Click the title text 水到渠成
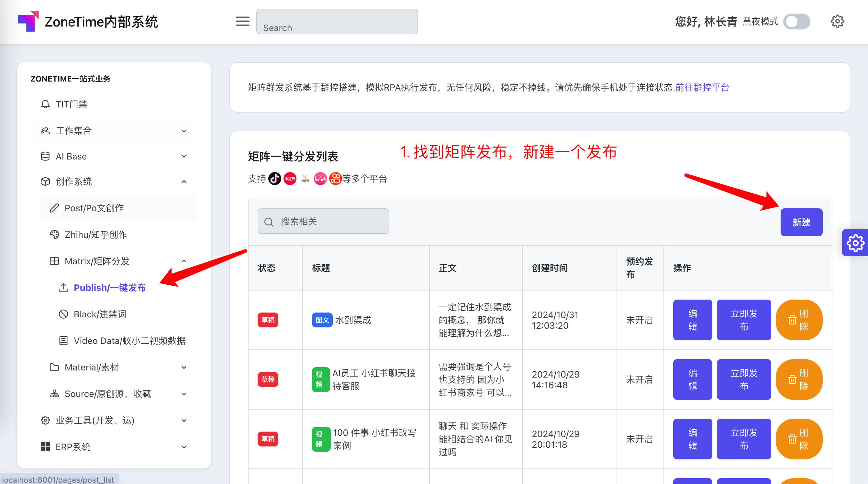Viewport: 868px width, 484px height. point(353,320)
